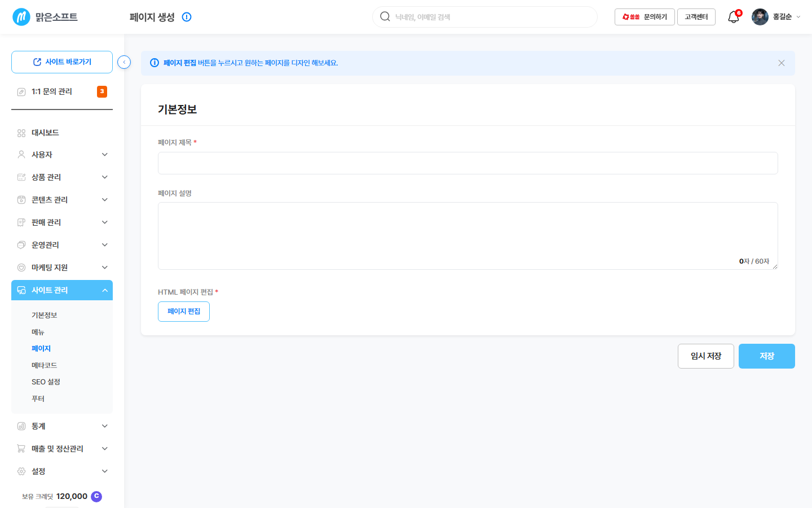Collapse the sidebar with the arrow button
The height and width of the screenshot is (508, 812).
pyautogui.click(x=124, y=62)
